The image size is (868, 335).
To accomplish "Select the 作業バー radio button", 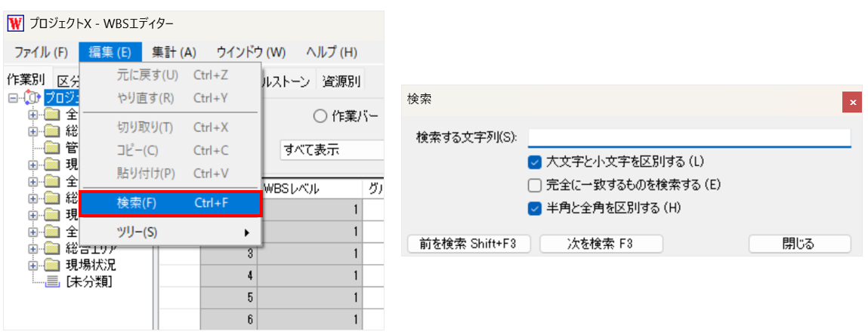I will click(320, 117).
